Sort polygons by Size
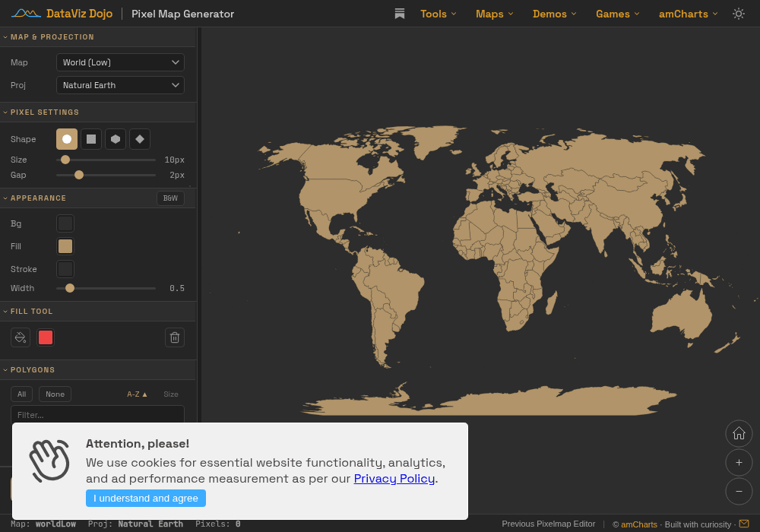This screenshot has height=532, width=760. [170, 394]
